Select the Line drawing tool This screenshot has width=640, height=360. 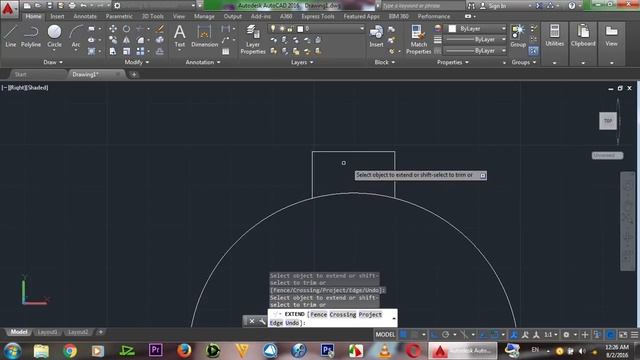[x=10, y=36]
